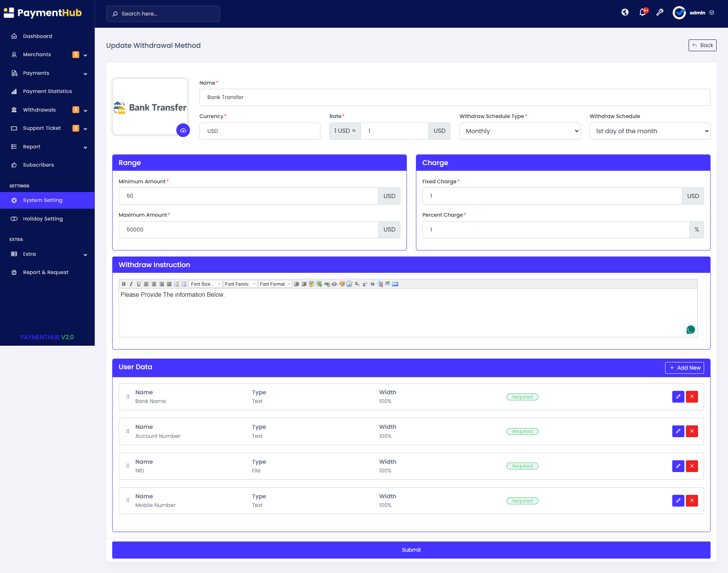Open the notifications bell icon
Viewport: 728px width, 573px height.
[642, 13]
